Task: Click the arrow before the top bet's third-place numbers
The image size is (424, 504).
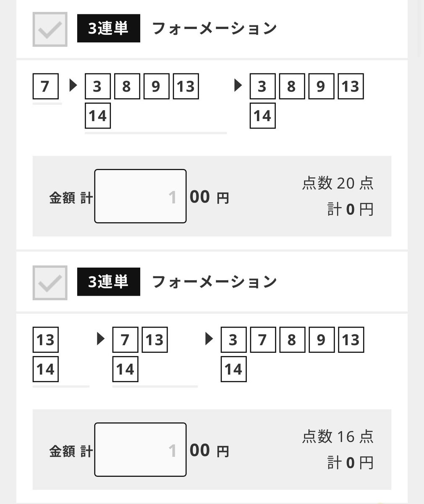Action: (x=238, y=86)
